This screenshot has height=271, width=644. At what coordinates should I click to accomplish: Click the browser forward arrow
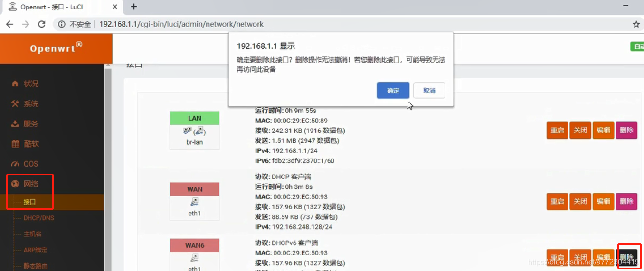point(26,24)
